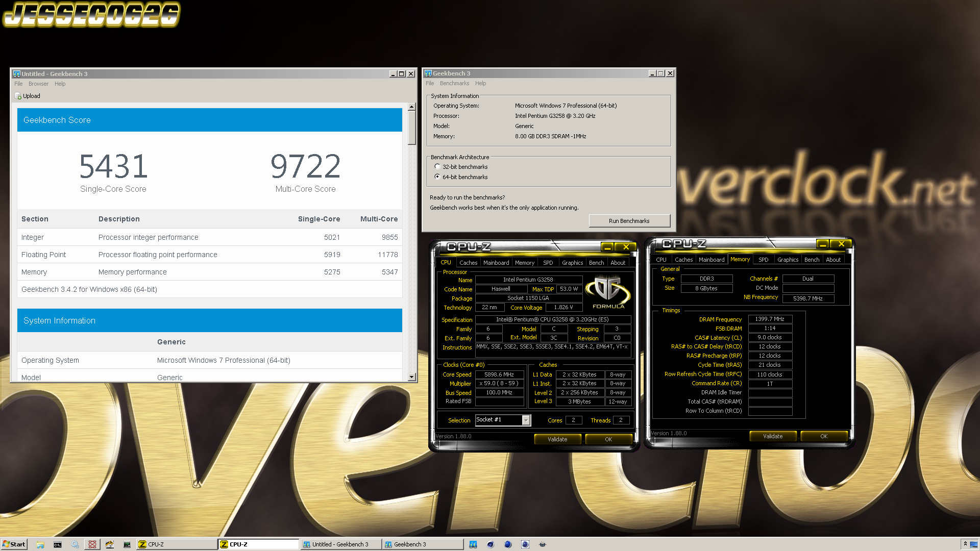Switch to Bench tab in right CPU-Z window

click(812, 260)
